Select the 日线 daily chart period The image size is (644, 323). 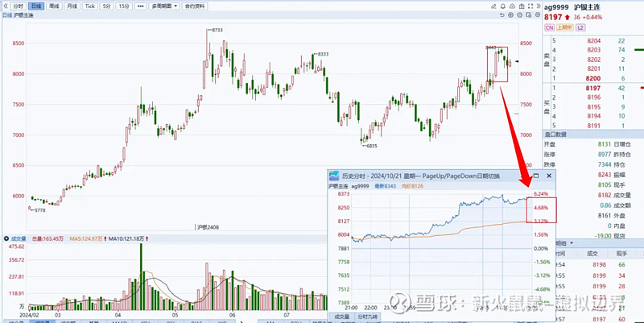pyautogui.click(x=35, y=6)
